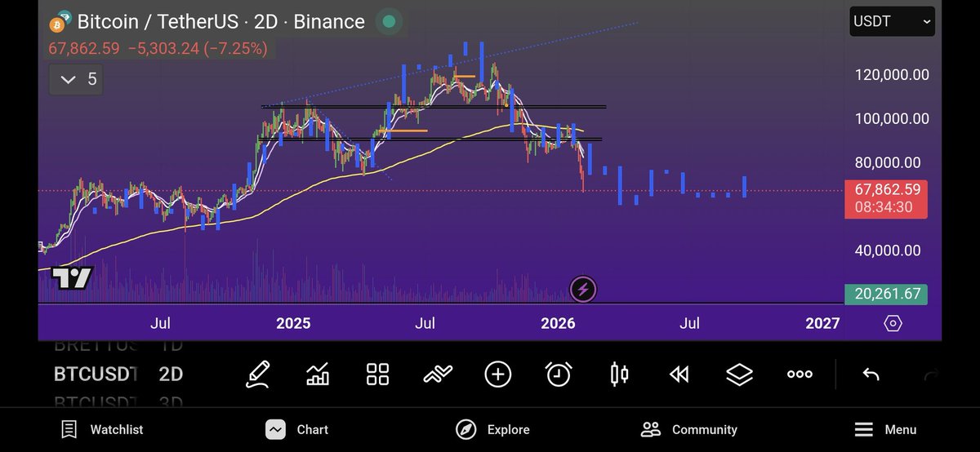
Task: Tap the 08:34:30 countdown timer
Action: [884, 207]
